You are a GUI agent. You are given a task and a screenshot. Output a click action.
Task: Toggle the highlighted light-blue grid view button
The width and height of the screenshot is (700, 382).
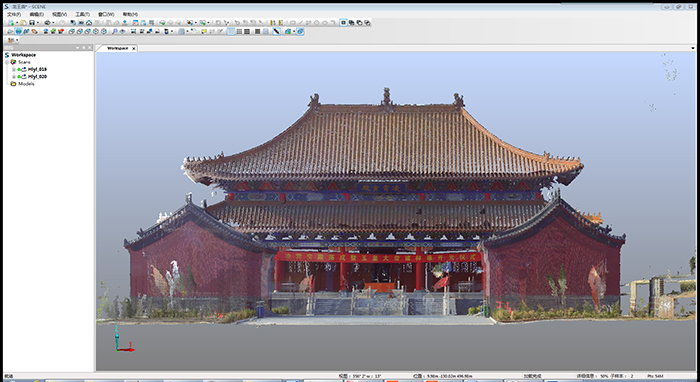tap(231, 31)
